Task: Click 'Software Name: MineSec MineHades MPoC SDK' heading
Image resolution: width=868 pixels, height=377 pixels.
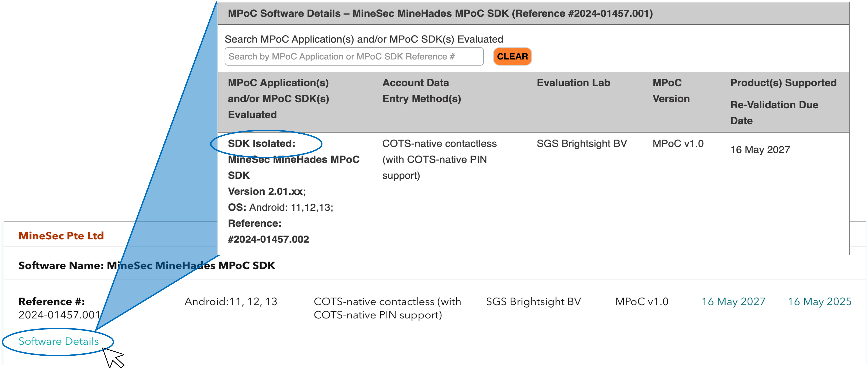Action: point(147,266)
